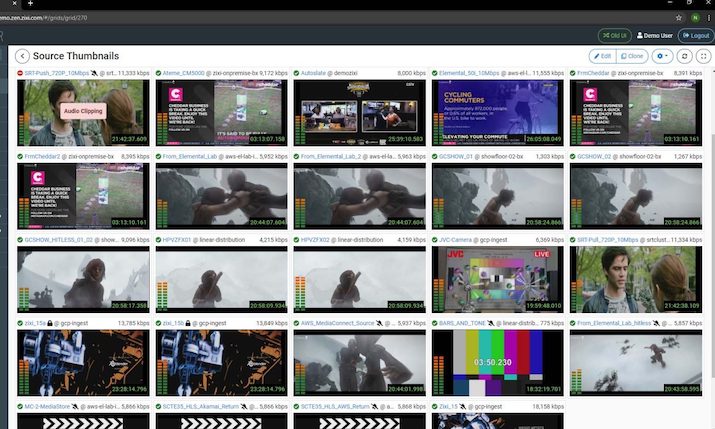Bookmark this page with the star icon
The height and width of the screenshot is (429, 715).
pos(679,18)
